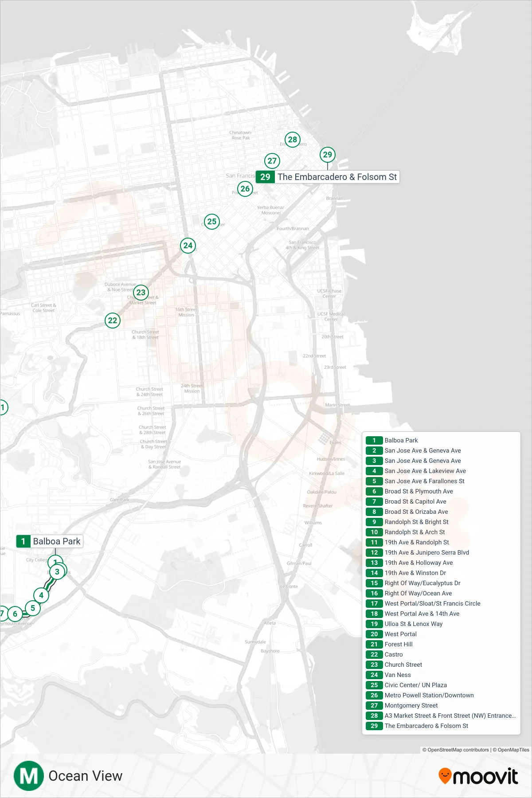Select stop marker 23 near Church Street
Viewport: 532px width, 798px height.
click(x=141, y=293)
